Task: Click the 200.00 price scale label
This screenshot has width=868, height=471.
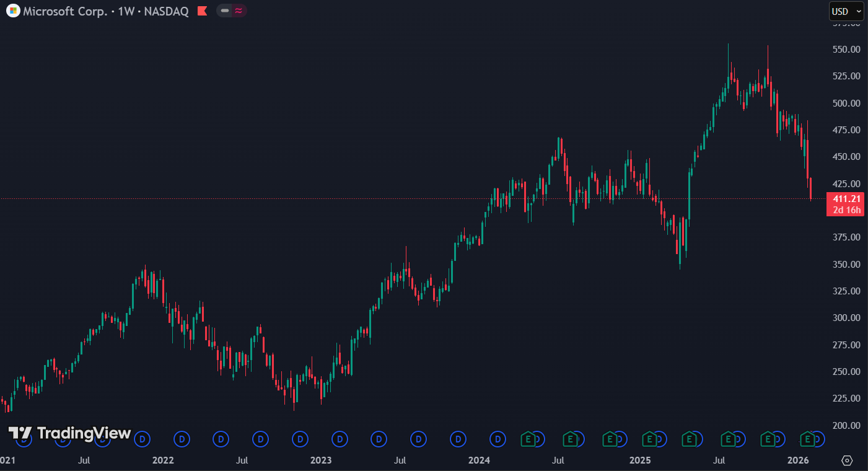Action: pyautogui.click(x=847, y=426)
